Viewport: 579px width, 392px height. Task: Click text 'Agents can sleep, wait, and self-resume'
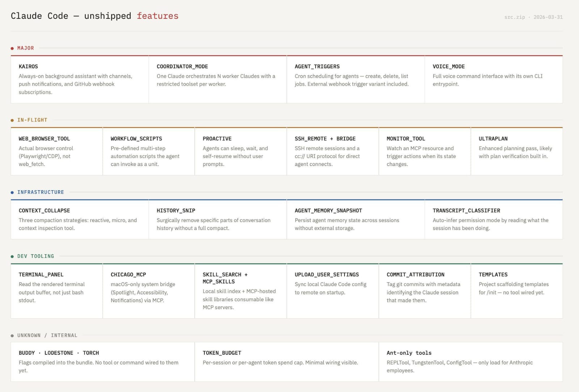[235, 152]
